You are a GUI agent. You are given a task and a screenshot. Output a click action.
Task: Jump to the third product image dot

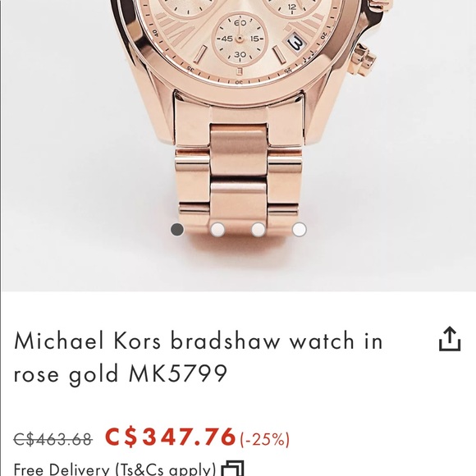click(x=259, y=229)
